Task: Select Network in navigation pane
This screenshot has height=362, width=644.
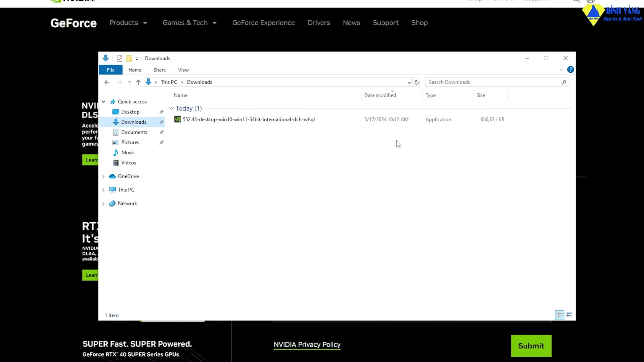Action: coord(127,203)
